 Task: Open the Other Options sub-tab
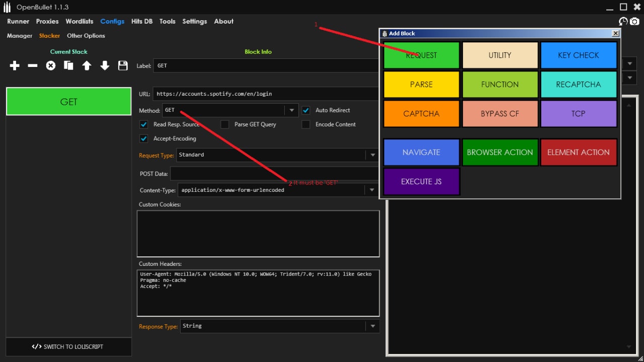86,36
